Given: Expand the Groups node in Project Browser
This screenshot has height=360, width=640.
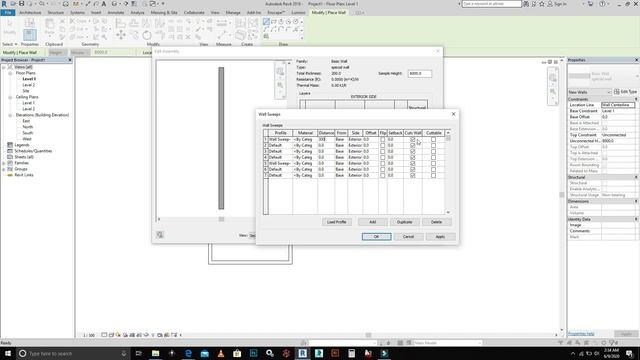Looking at the screenshot, I should coord(4,169).
